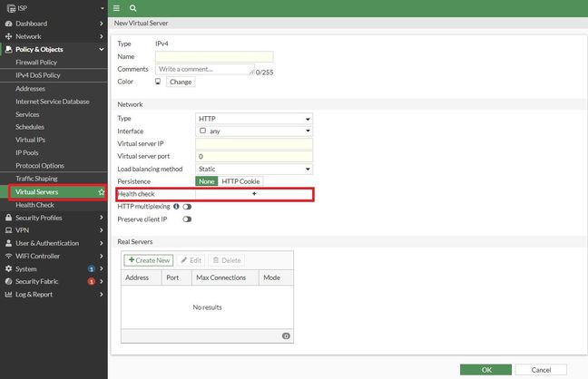The height and width of the screenshot is (379, 588).
Task: Click the System notification badge
Action: 91,268
